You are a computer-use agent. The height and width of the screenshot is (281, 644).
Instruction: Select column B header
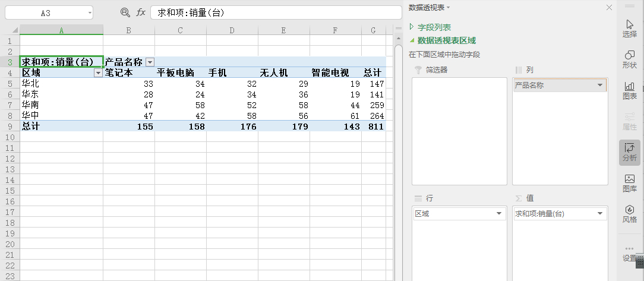coord(129,30)
